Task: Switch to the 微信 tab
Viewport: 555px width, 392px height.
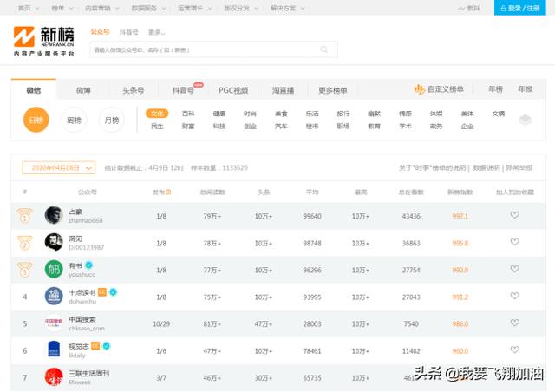Action: coord(34,90)
